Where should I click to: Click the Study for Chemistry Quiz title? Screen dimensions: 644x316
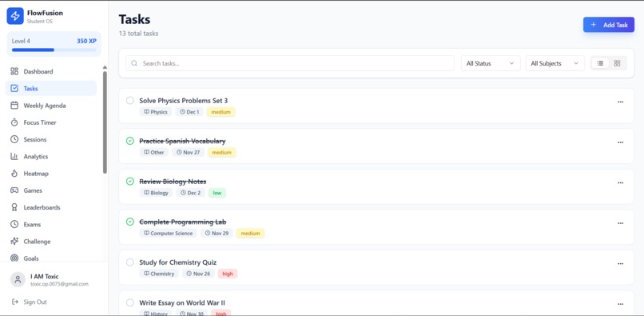[x=178, y=262]
